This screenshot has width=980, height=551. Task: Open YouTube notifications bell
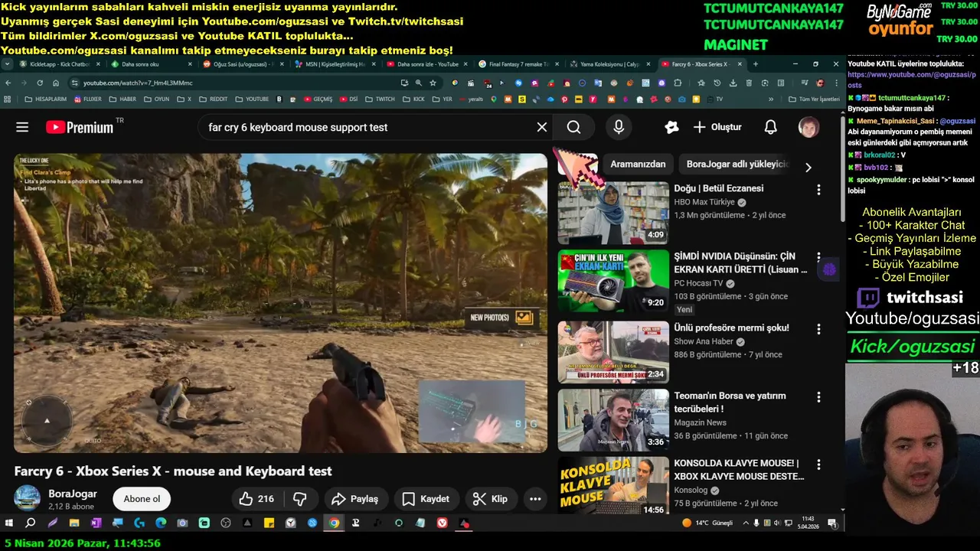tap(770, 127)
